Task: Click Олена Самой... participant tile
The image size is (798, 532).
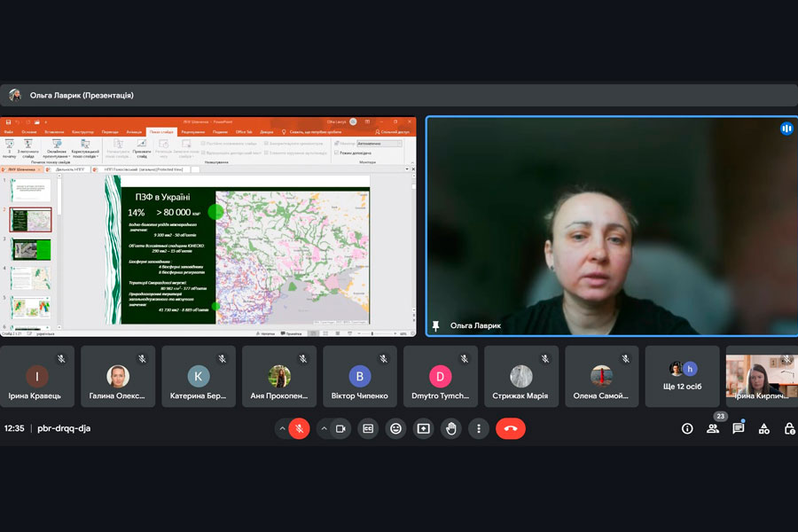Action: pos(601,376)
